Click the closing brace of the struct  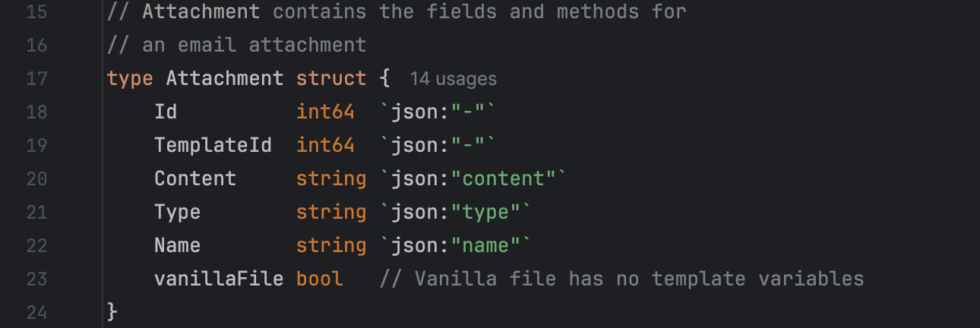coord(112,311)
